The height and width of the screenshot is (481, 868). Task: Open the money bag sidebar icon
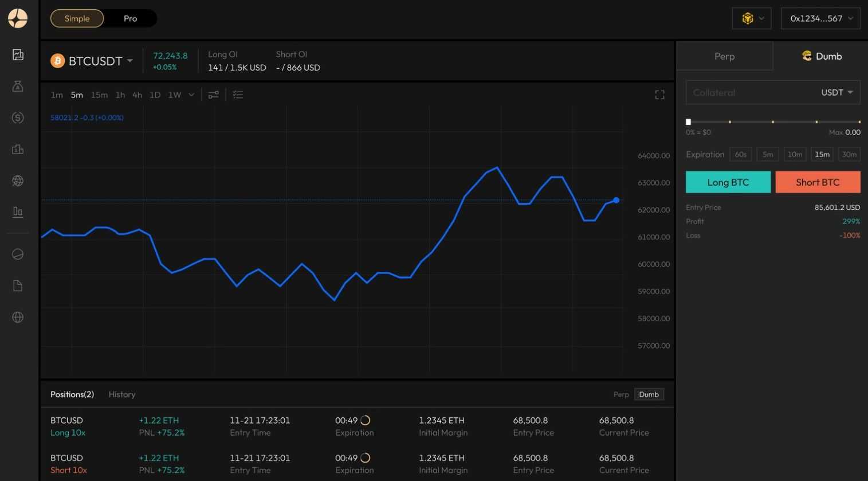(x=18, y=86)
